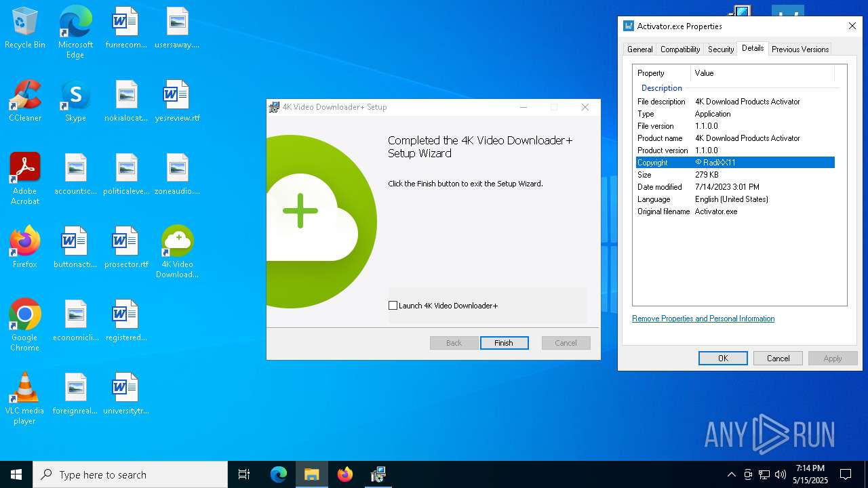
Task: Select the Copyright property row
Action: pos(735,163)
